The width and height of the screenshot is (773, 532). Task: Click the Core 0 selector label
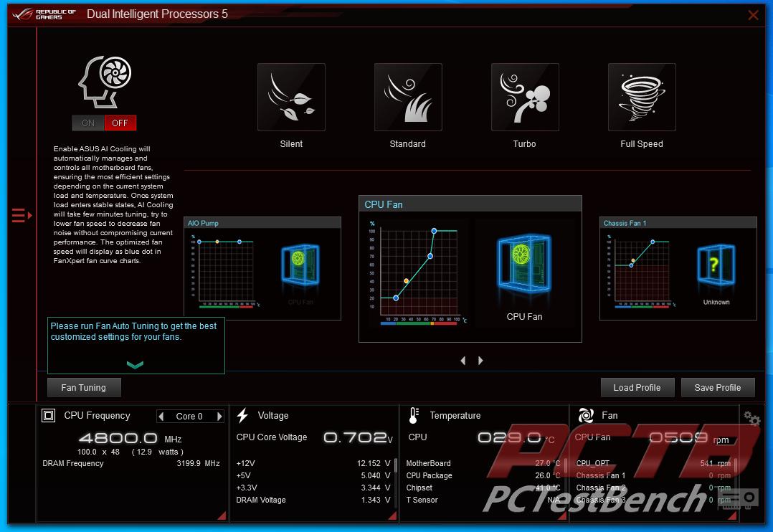(189, 416)
